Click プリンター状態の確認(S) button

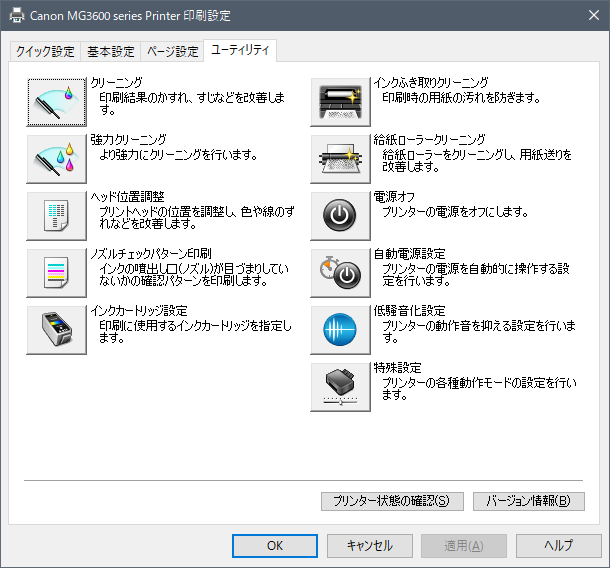point(392,501)
